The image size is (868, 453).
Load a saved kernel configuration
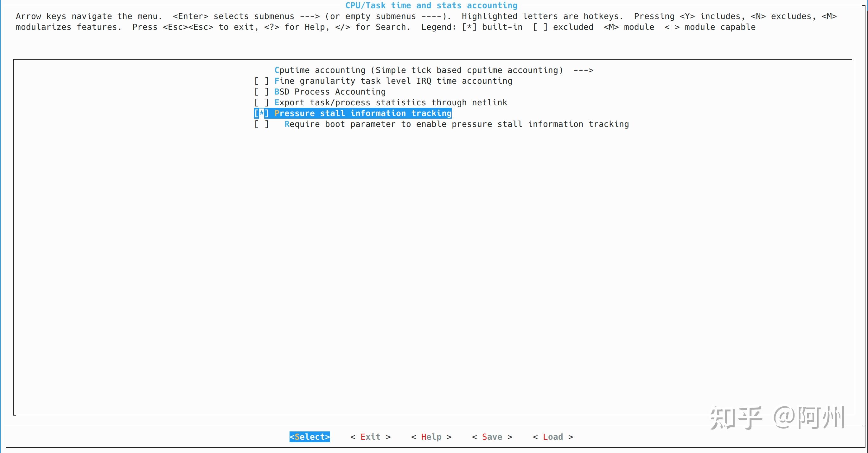click(552, 437)
